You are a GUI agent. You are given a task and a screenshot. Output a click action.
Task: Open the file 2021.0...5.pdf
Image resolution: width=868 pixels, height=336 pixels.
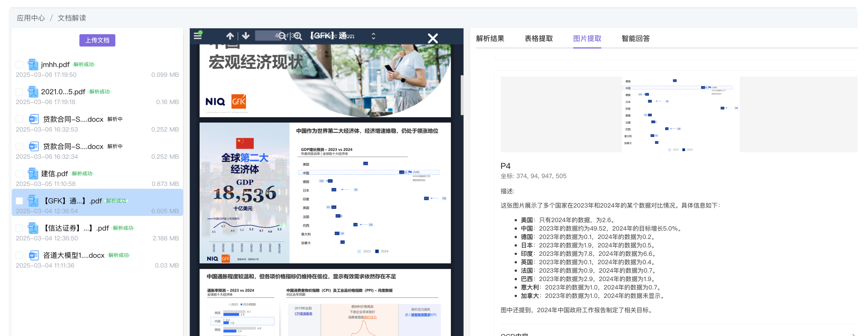[x=63, y=92]
